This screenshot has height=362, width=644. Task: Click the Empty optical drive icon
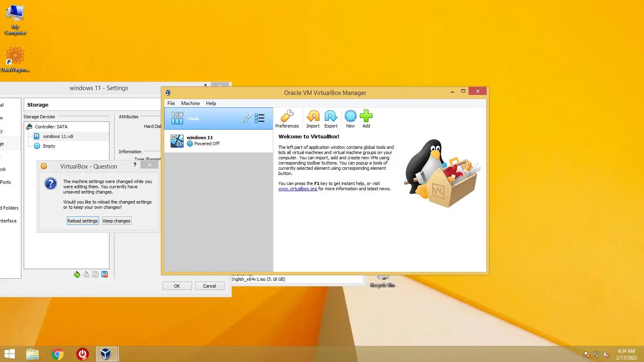37,146
